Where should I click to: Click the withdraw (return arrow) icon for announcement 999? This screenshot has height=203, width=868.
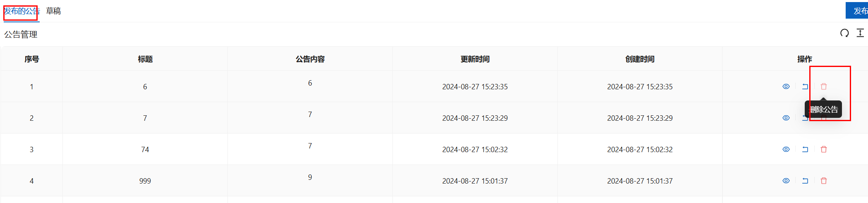[805, 181]
